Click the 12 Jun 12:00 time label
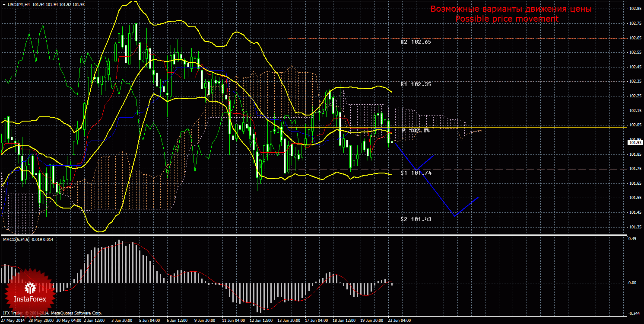The height and width of the screenshot is (324, 644). (x=262, y=321)
